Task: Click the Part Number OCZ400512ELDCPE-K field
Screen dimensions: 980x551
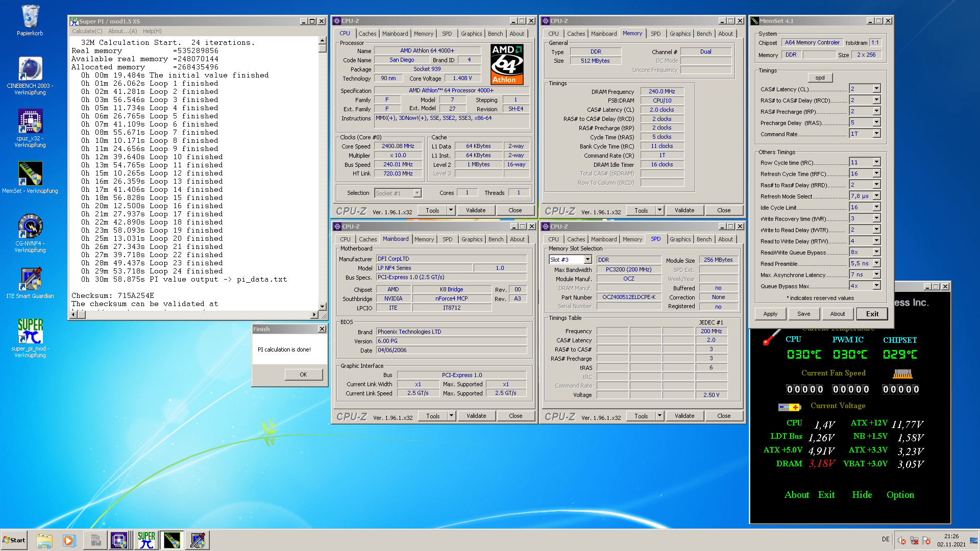Action: pyautogui.click(x=629, y=297)
